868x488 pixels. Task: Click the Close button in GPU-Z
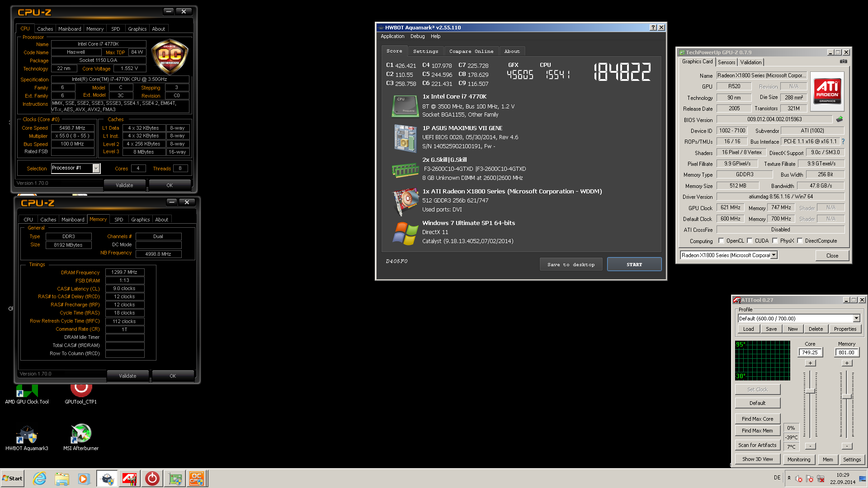pos(832,256)
